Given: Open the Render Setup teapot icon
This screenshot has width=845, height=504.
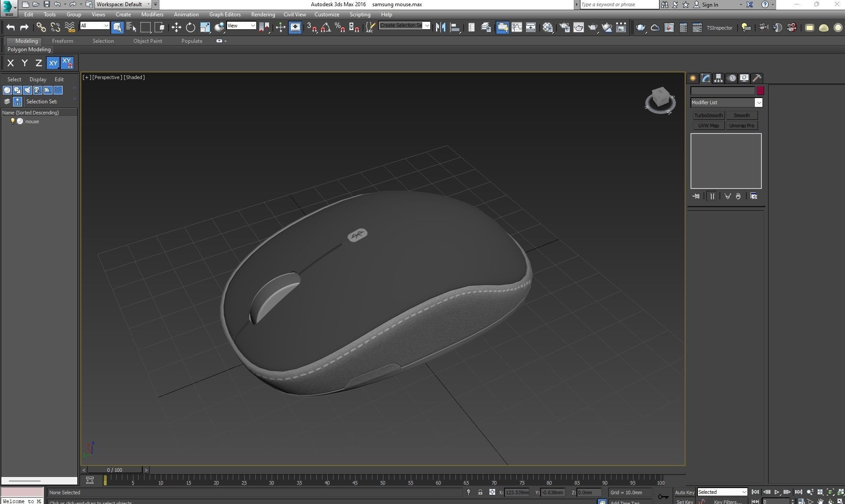Looking at the screenshot, I should [x=565, y=27].
